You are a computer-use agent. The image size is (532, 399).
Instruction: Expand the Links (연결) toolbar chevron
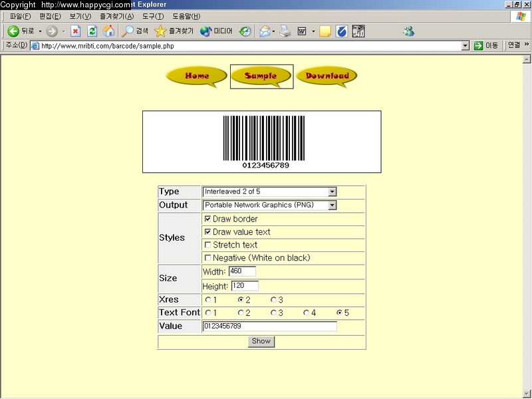point(527,45)
